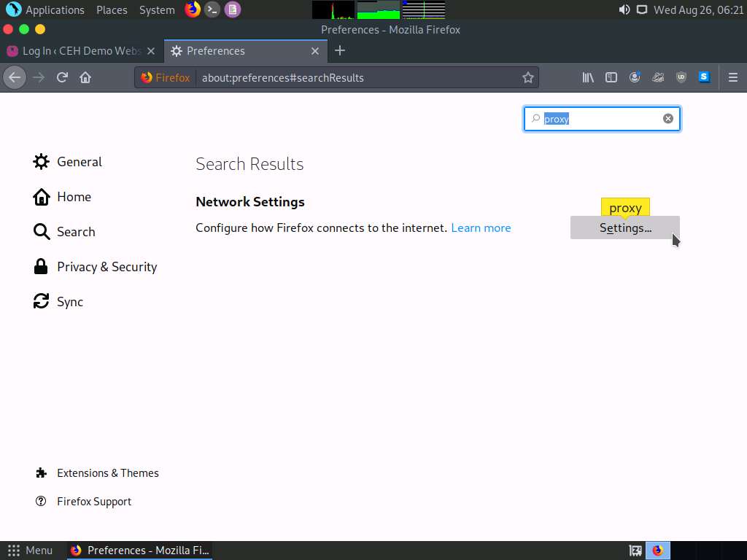The width and height of the screenshot is (747, 560).
Task: Open the Firefox hamburger menu
Action: 733,77
